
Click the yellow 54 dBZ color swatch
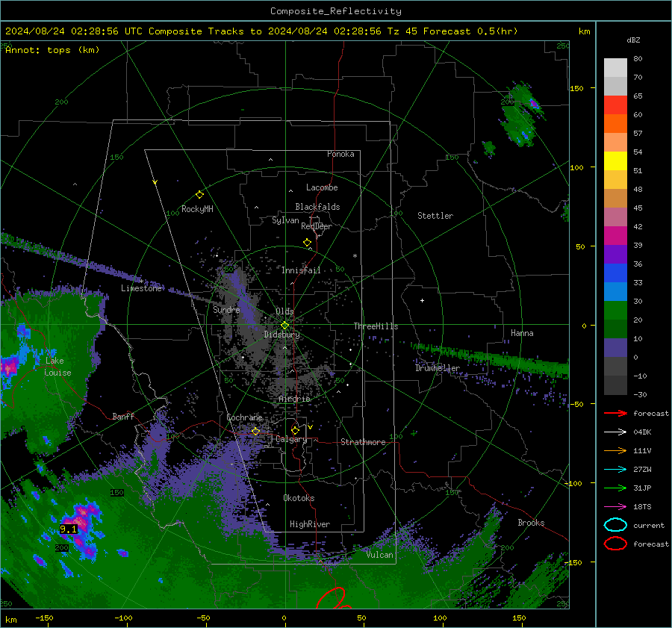pos(615,161)
